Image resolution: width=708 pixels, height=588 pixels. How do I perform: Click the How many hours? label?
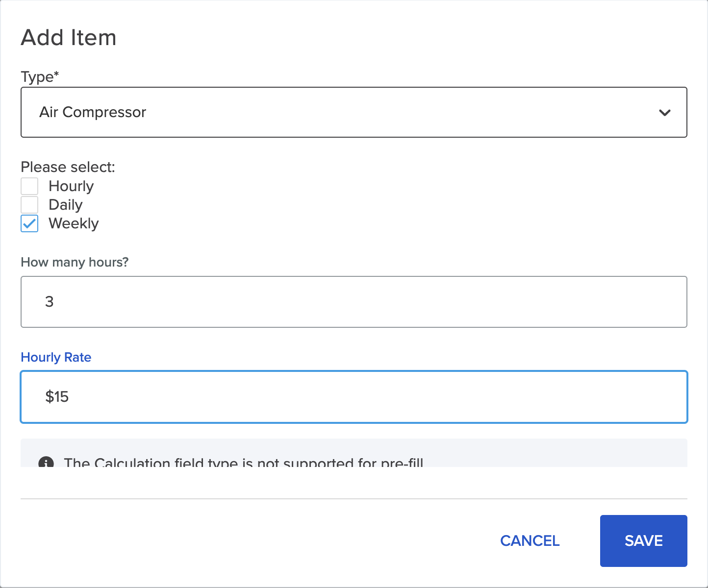coord(75,262)
